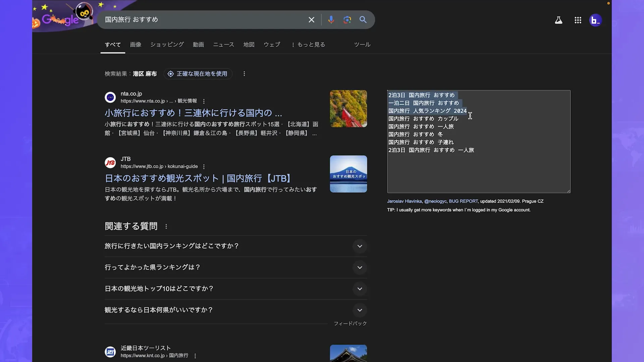Click the フィードバック link
The image size is (644, 362).
tap(350, 324)
